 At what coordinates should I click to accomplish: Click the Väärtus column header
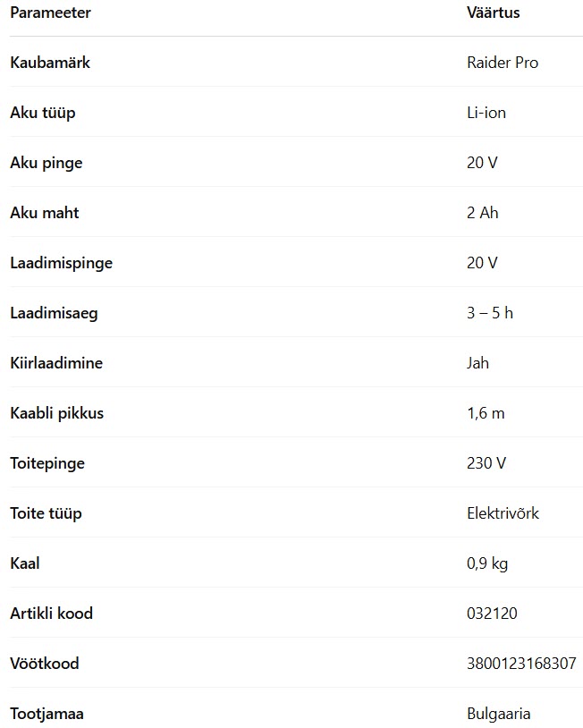493,13
